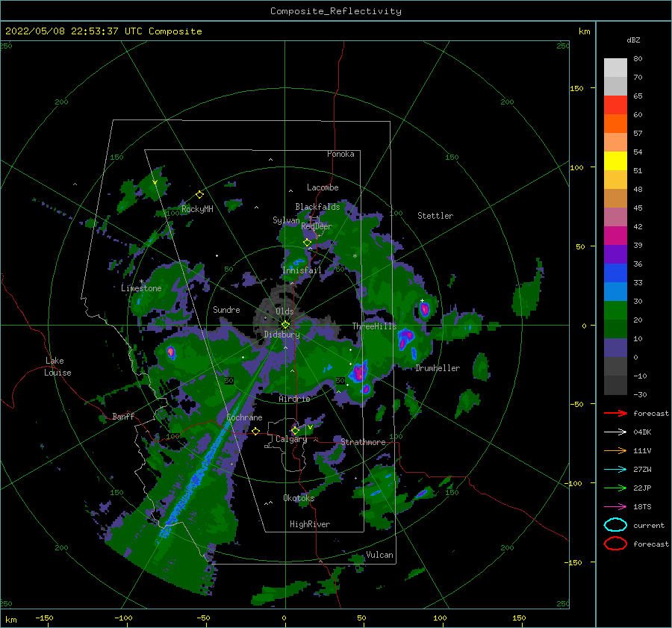Click the HighRiver town label

tap(310, 524)
